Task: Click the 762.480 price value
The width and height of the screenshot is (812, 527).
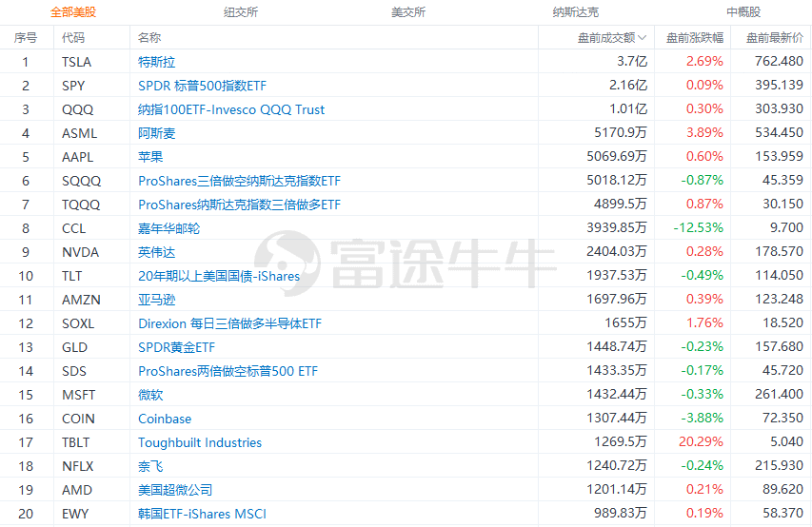Action: tap(779, 62)
